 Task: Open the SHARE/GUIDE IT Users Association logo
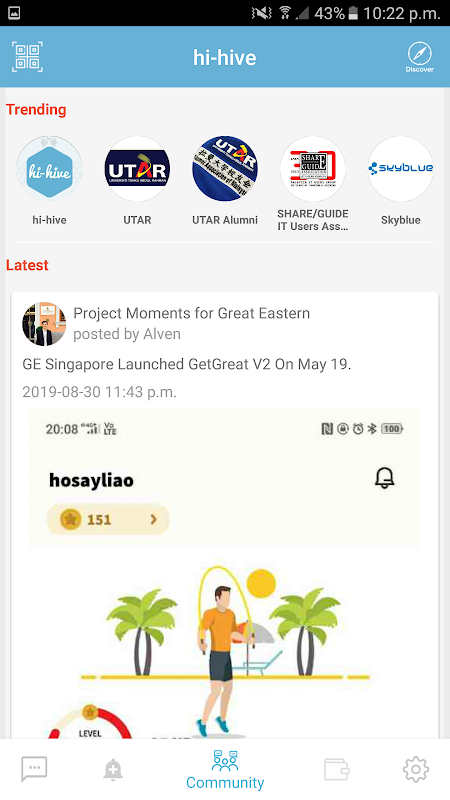click(x=313, y=169)
